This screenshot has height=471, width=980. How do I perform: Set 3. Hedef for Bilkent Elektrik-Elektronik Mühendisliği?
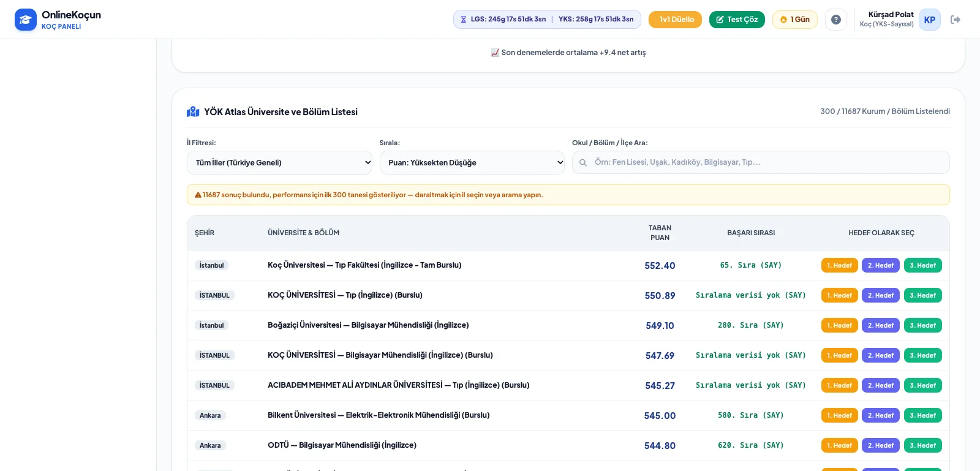point(923,415)
